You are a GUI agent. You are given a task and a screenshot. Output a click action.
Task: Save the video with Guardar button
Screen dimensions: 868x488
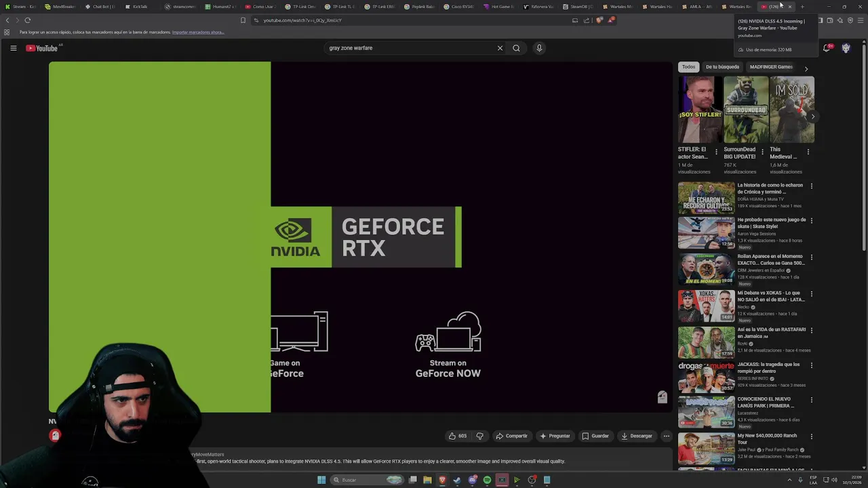point(595,436)
